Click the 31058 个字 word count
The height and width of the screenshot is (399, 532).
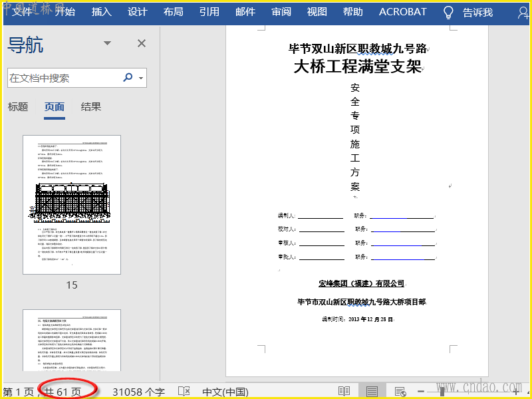click(x=138, y=392)
